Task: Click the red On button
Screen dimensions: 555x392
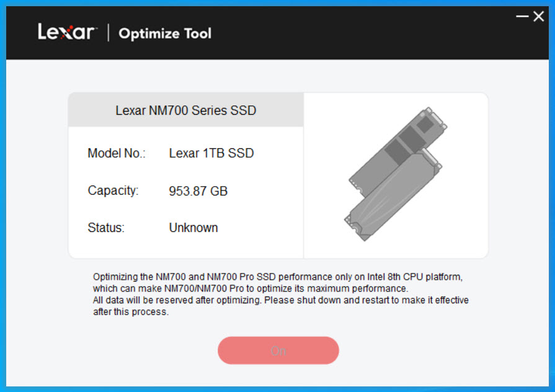Action: point(278,350)
